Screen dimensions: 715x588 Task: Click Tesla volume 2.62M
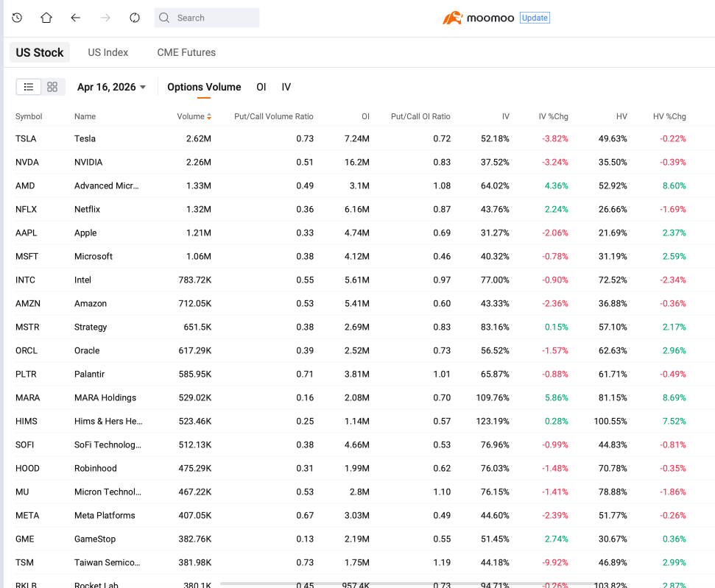[x=198, y=138]
